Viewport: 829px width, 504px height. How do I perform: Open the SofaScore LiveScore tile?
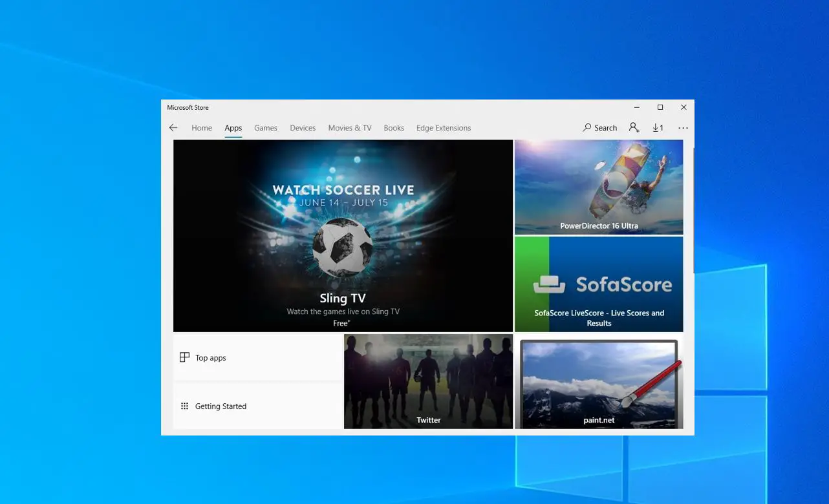pyautogui.click(x=599, y=284)
